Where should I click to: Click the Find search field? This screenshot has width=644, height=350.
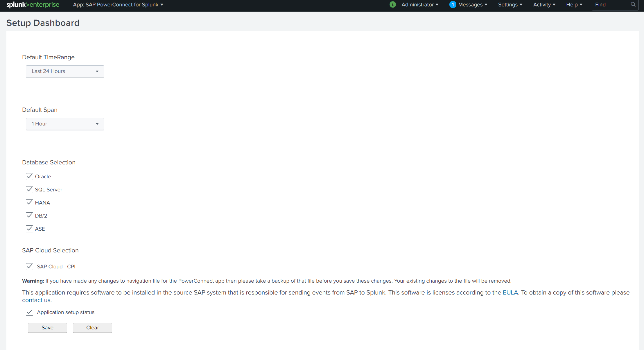coord(611,5)
